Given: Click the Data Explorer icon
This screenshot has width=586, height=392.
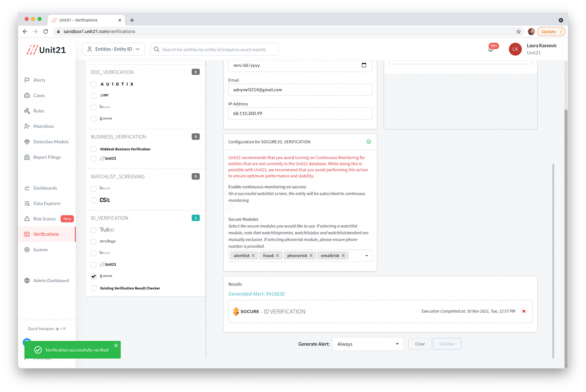Looking at the screenshot, I should click(x=27, y=203).
